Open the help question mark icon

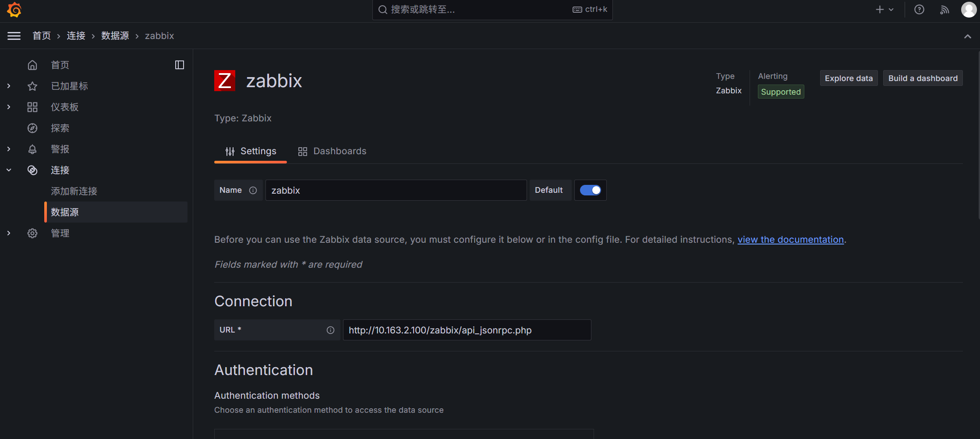[x=919, y=10]
